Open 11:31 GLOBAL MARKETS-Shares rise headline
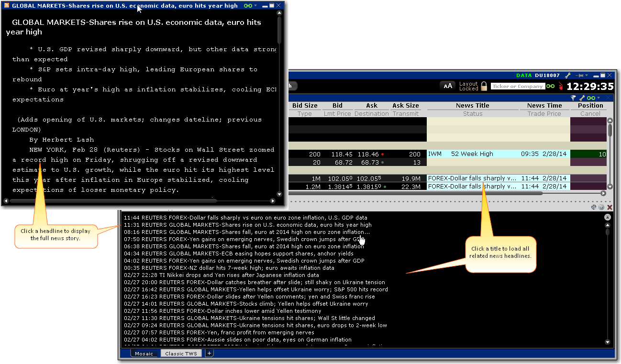The width and height of the screenshot is (621, 364). [247, 225]
